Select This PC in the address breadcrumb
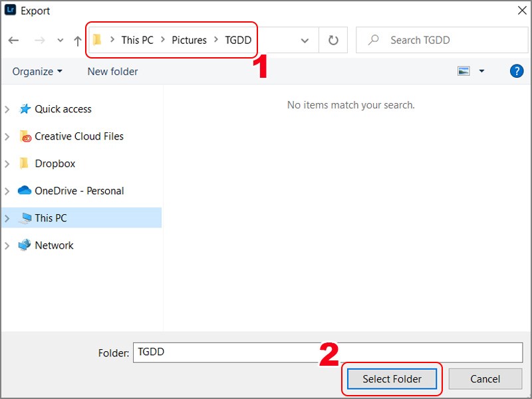This screenshot has height=399, width=532. click(138, 40)
